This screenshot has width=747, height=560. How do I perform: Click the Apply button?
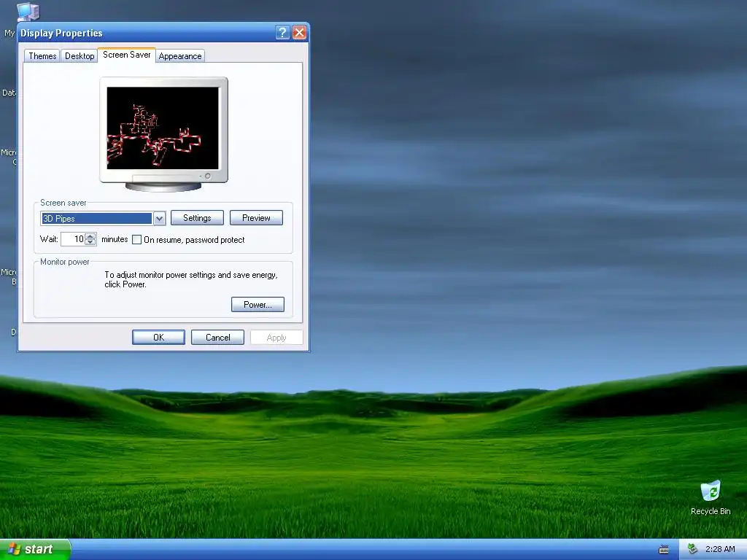coord(276,337)
